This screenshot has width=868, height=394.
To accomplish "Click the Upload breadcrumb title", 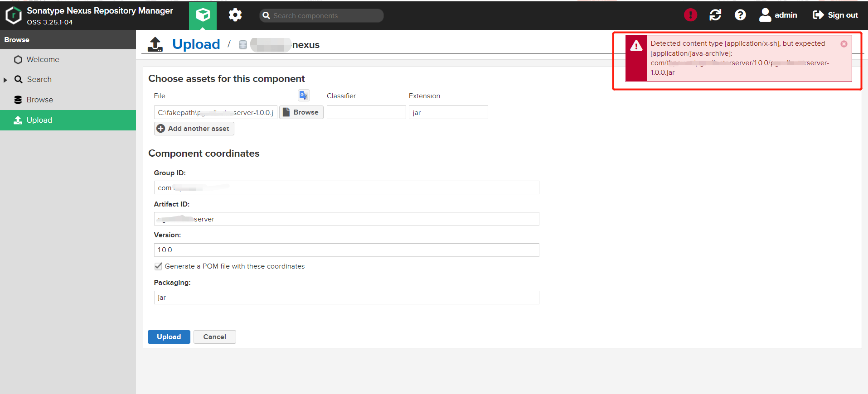I will point(196,44).
